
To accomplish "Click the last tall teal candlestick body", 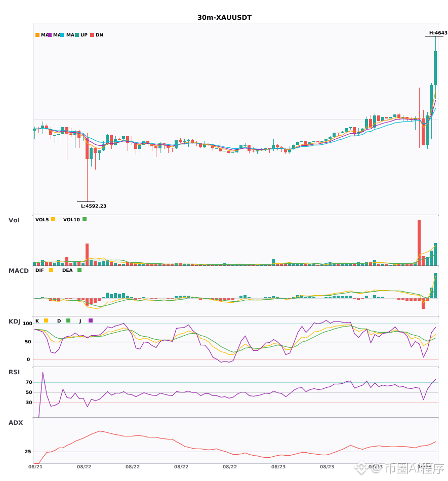I will (435, 68).
